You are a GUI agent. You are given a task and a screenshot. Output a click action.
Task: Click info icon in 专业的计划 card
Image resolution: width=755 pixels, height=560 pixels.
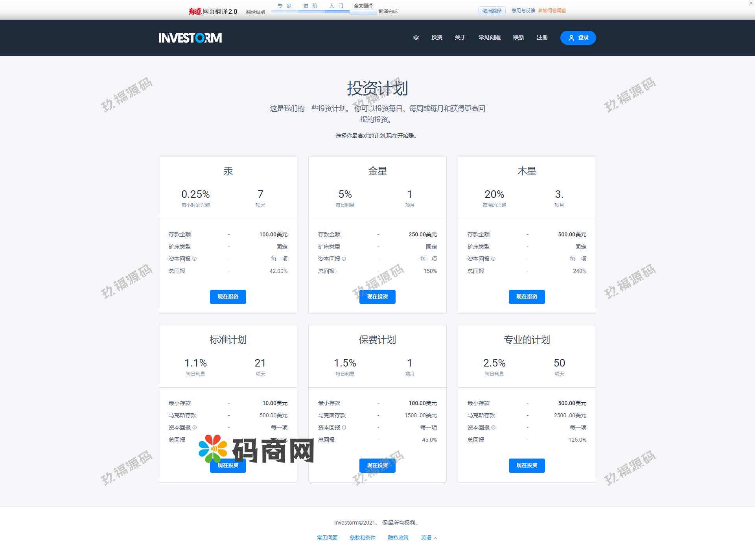(494, 427)
